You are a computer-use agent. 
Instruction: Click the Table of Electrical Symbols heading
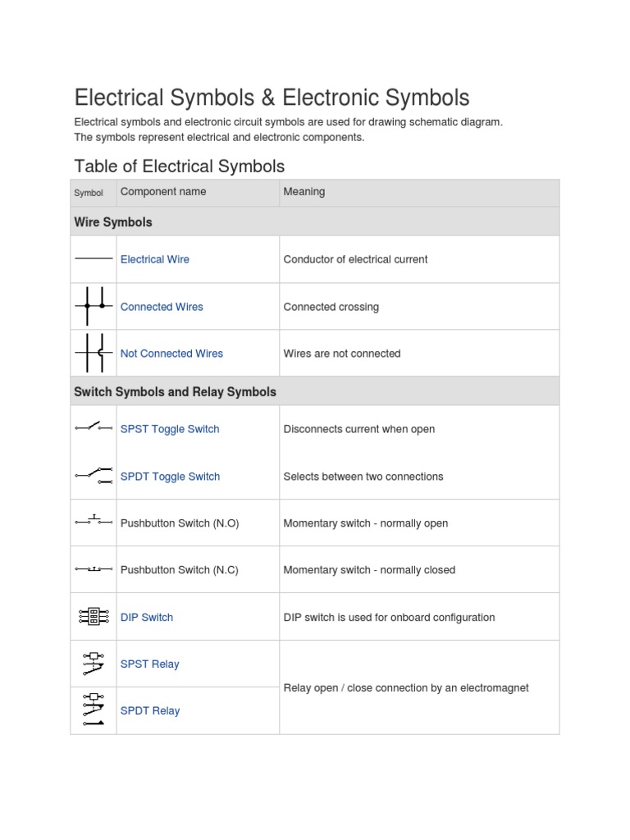[x=180, y=166]
